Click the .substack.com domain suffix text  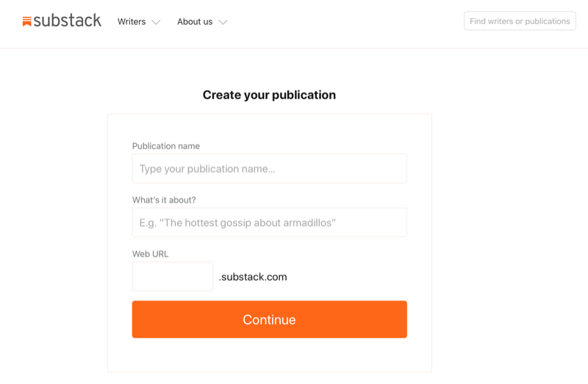(x=253, y=277)
